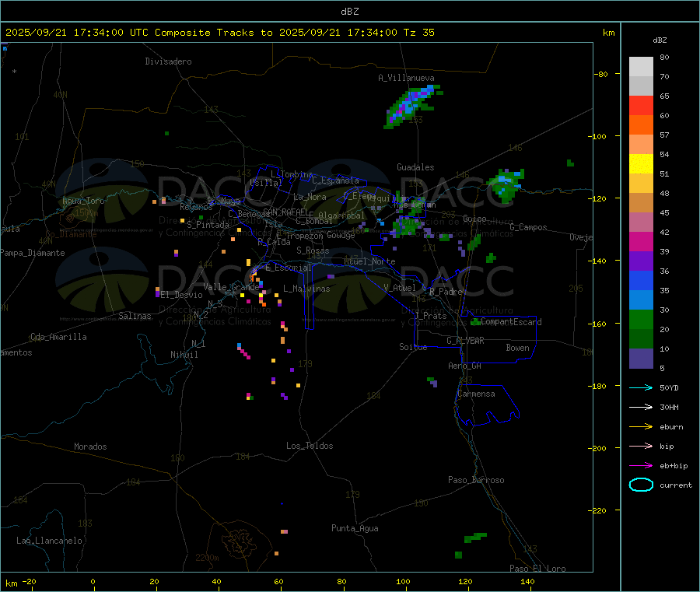Image resolution: width=700 pixels, height=592 pixels.
Task: Click the Bowen map label
Action: (517, 348)
